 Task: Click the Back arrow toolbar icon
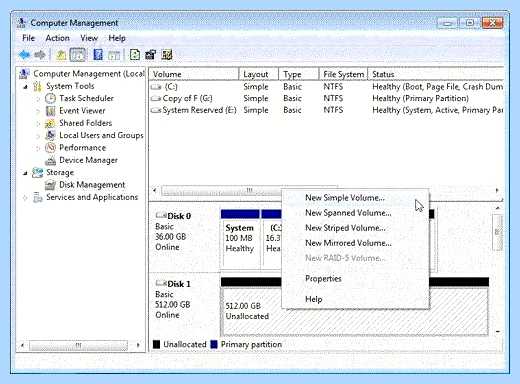pos(24,55)
